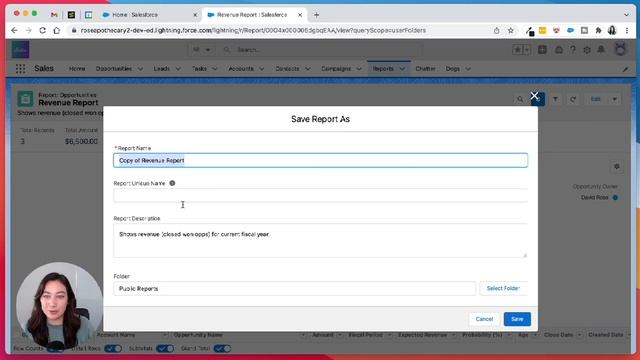The width and height of the screenshot is (640, 360).
Task: Expand the Accounts tab dropdown chevron
Action: point(262,69)
